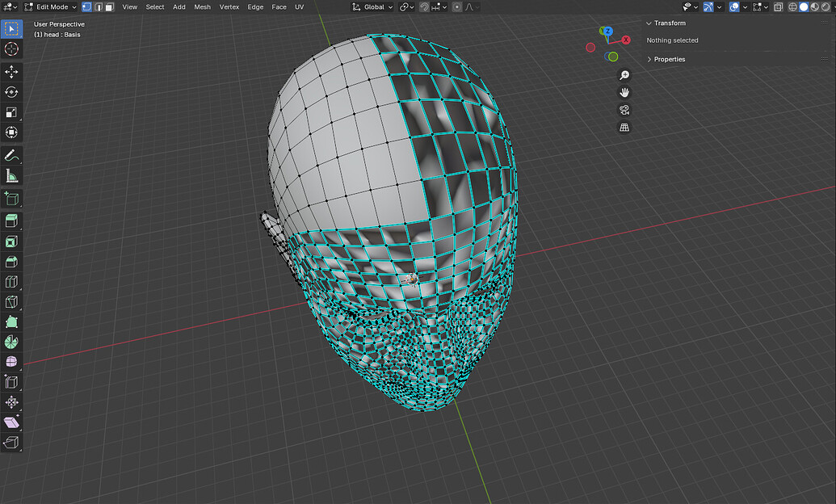Screen dimensions: 836x504
Task: Click the zoom magnifier viewport button
Action: pos(624,75)
